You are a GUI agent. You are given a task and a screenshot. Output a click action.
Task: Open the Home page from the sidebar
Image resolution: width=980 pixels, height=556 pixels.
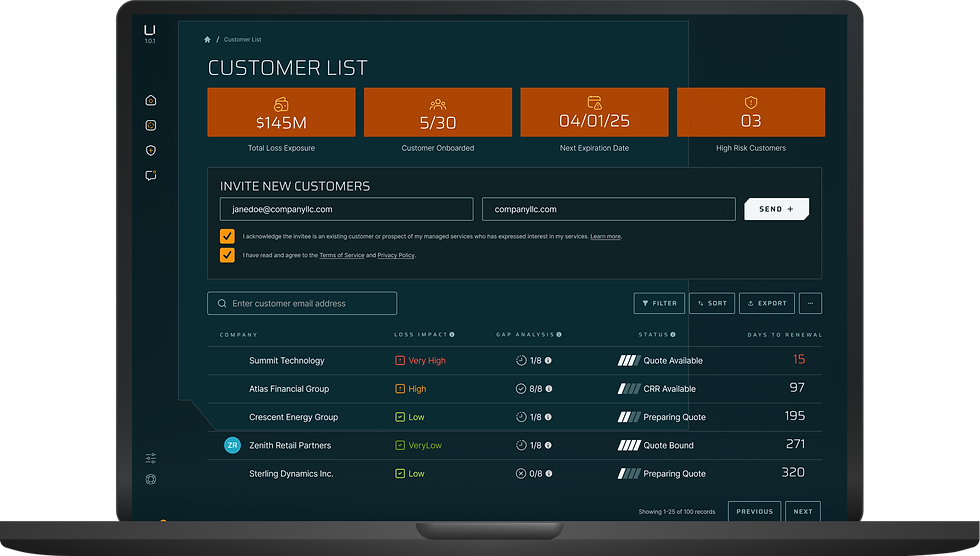tap(151, 100)
